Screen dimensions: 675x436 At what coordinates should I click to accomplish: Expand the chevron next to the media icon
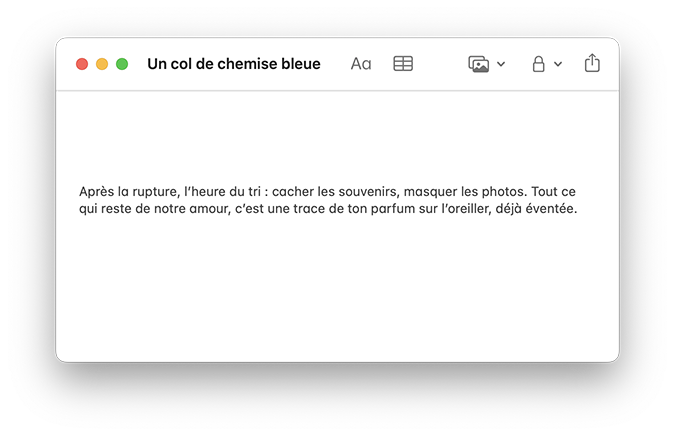(501, 64)
